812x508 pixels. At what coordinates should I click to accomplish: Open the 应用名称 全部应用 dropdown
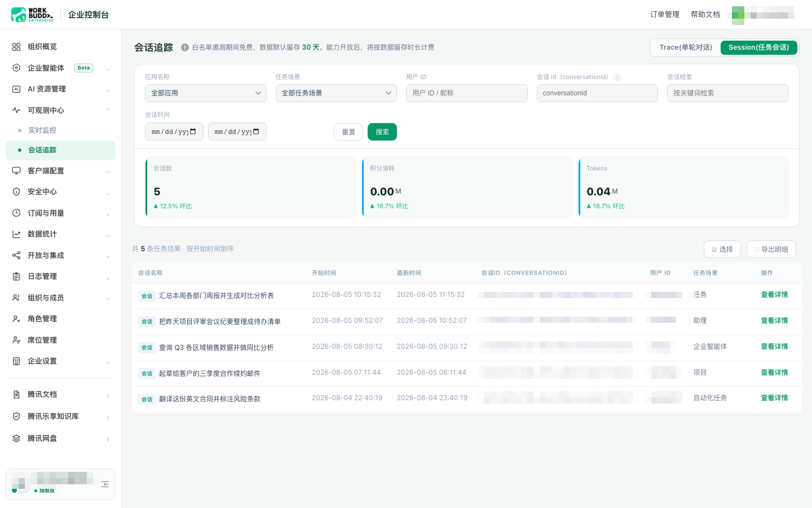[x=206, y=93]
